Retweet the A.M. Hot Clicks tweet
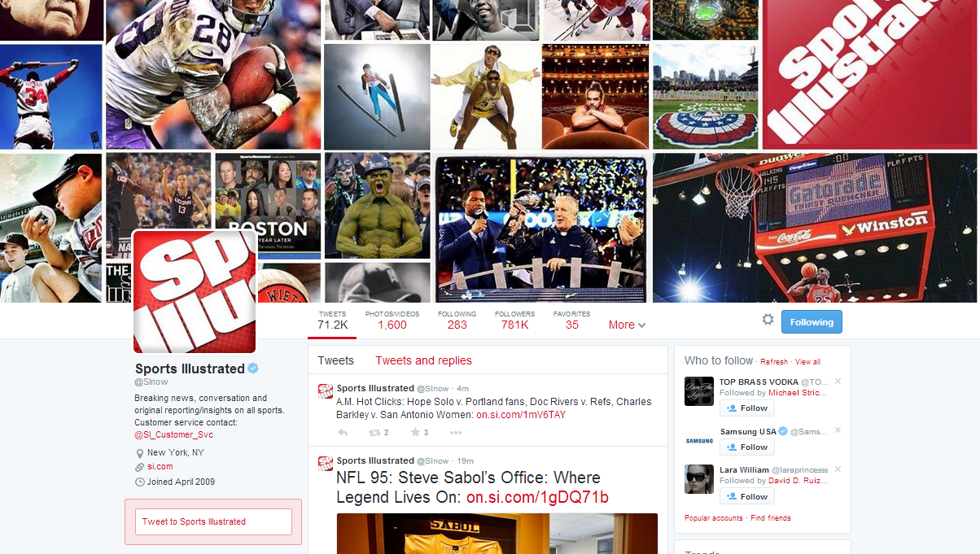 pos(374,433)
